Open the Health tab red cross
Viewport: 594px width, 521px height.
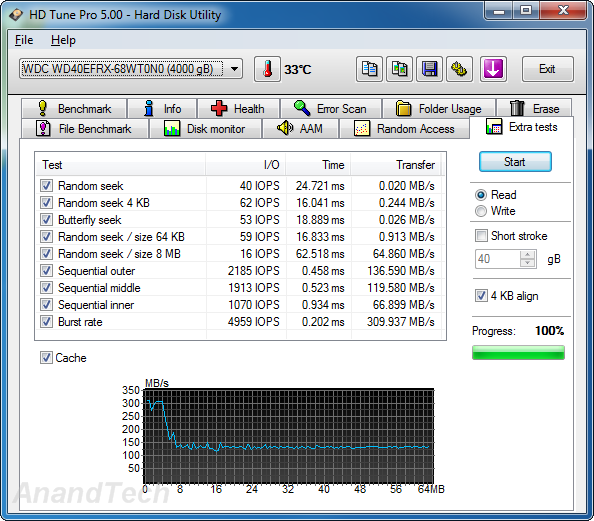(239, 109)
